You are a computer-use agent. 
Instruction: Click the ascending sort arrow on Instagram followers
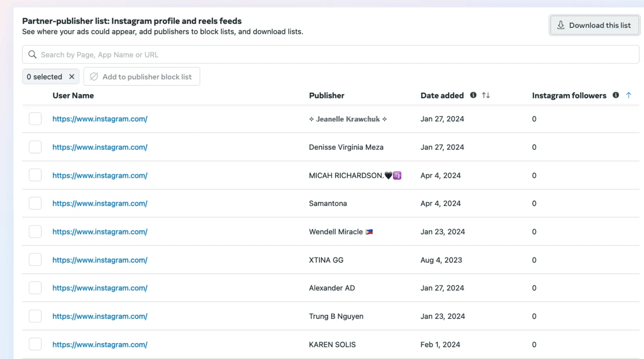628,95
